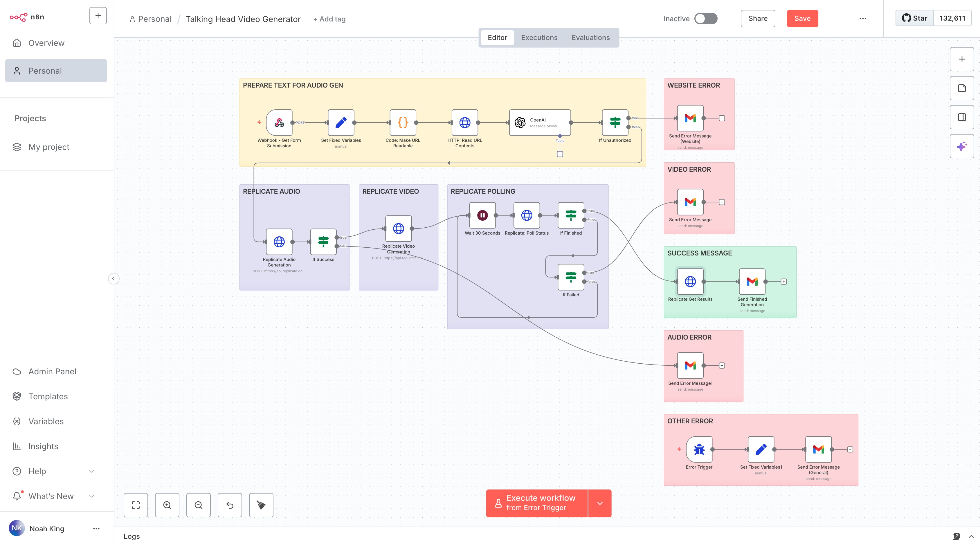The width and height of the screenshot is (980, 544).
Task: Collapse the left sidebar with the chevron
Action: pos(114,279)
